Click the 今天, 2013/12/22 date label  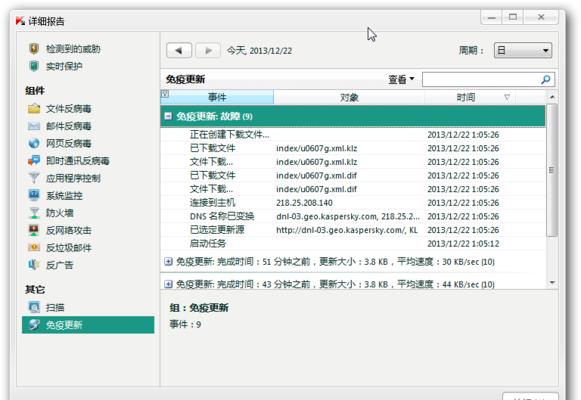coord(259,51)
